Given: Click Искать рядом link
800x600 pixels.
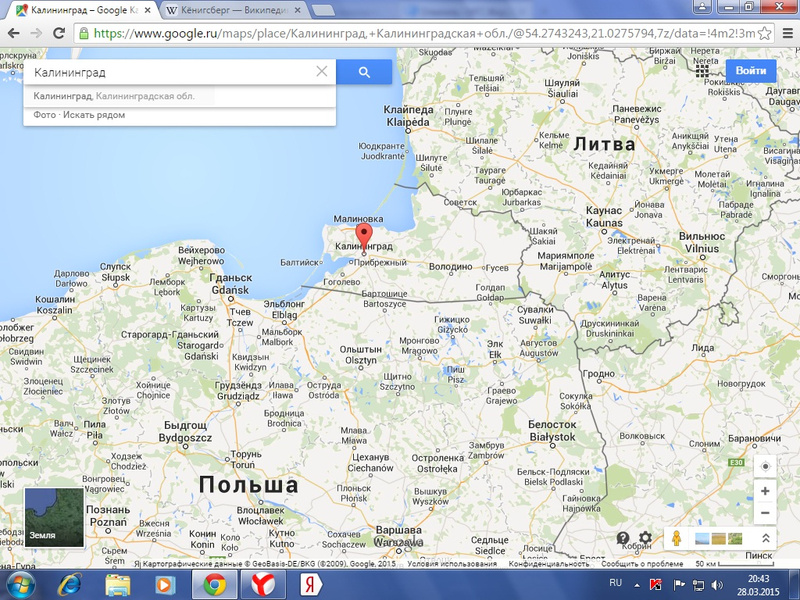Looking at the screenshot, I should pyautogui.click(x=94, y=115).
